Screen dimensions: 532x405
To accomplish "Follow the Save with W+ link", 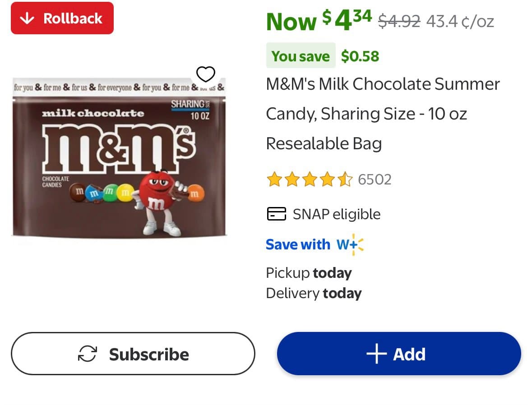I will 298,244.
